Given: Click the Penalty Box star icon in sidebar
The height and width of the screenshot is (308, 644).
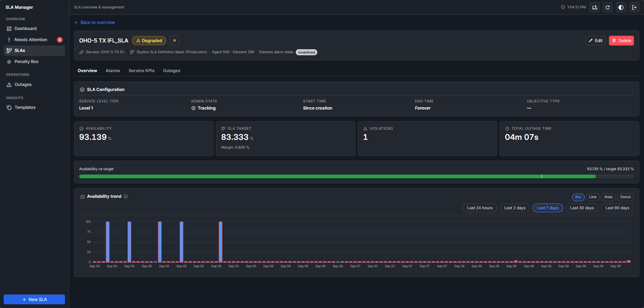Looking at the screenshot, I should coord(9,62).
